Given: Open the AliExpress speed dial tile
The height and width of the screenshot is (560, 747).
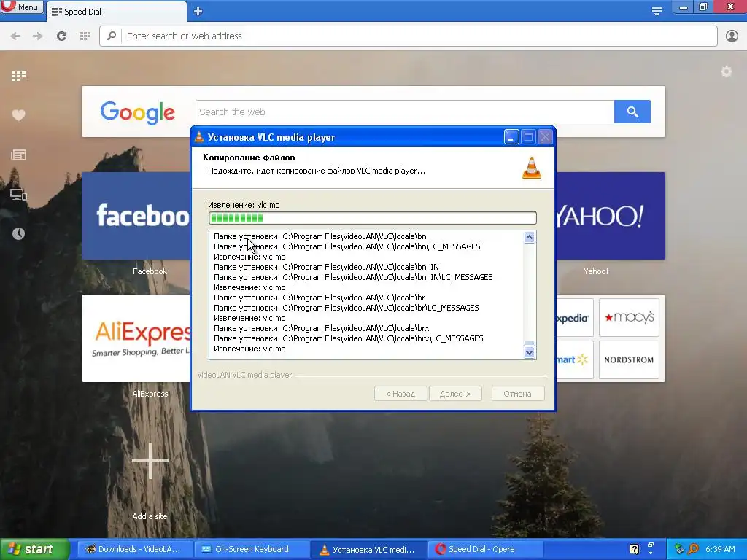Looking at the screenshot, I should 136,338.
